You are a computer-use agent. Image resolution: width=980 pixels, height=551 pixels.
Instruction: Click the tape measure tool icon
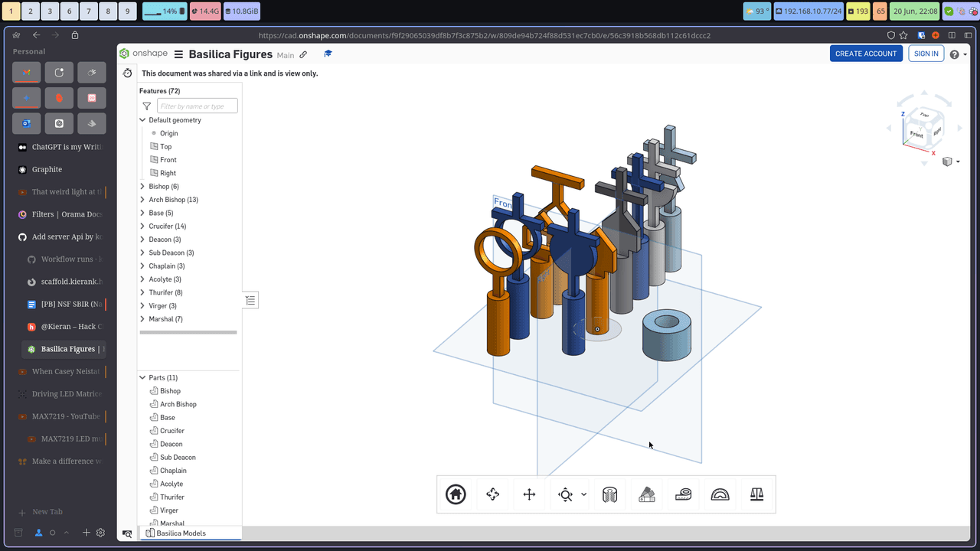click(684, 494)
